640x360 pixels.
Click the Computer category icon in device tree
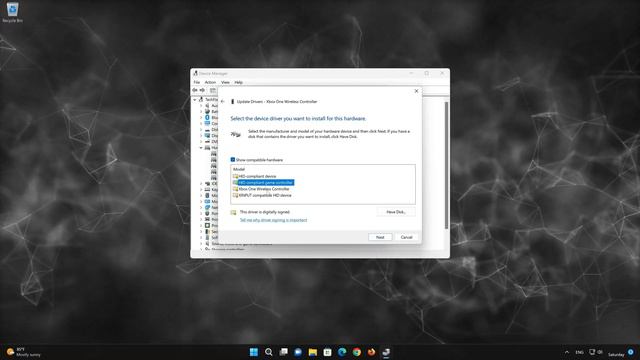207,123
